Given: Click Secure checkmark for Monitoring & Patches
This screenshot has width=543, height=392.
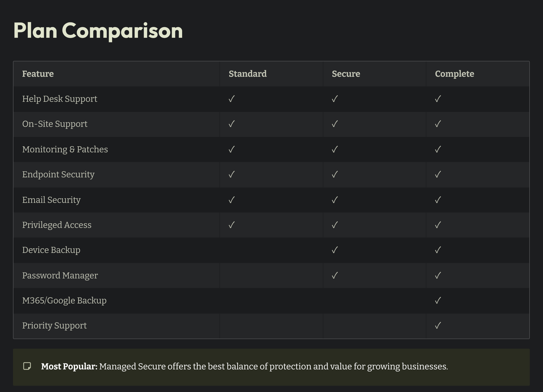Looking at the screenshot, I should tap(335, 149).
